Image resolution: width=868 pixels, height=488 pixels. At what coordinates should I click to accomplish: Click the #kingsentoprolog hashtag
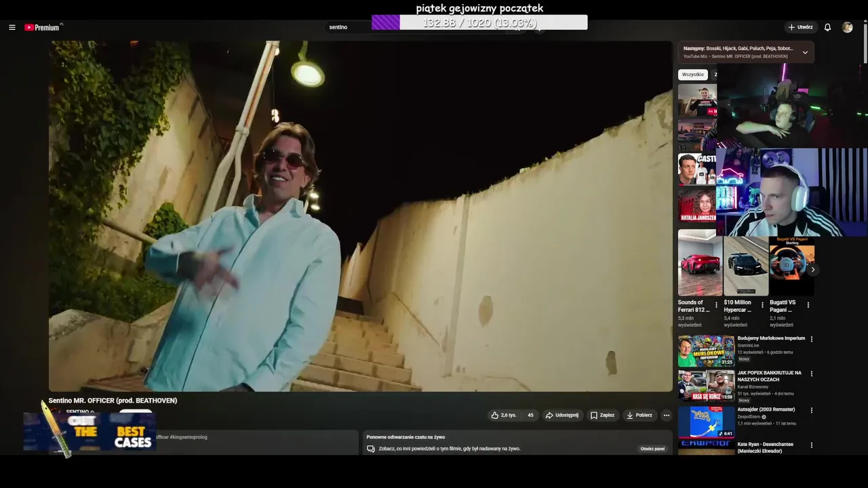coord(189,437)
